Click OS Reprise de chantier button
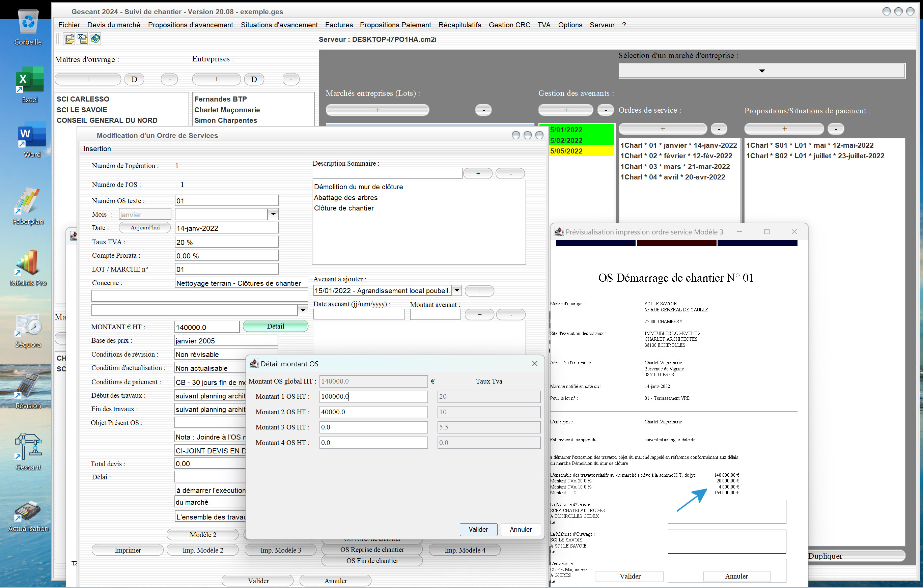923x588 pixels. (372, 549)
